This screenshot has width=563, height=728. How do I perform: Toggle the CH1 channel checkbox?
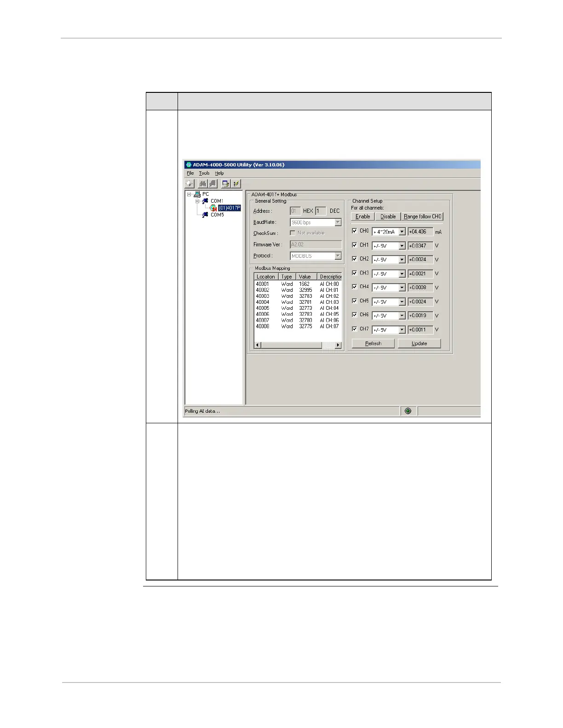354,245
